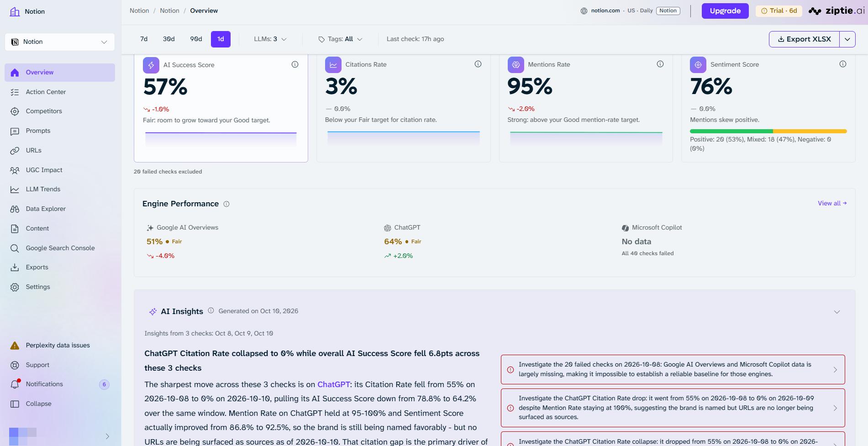Screen dimensions: 868x446
Task: Open UGC Impact page
Action: click(59, 170)
